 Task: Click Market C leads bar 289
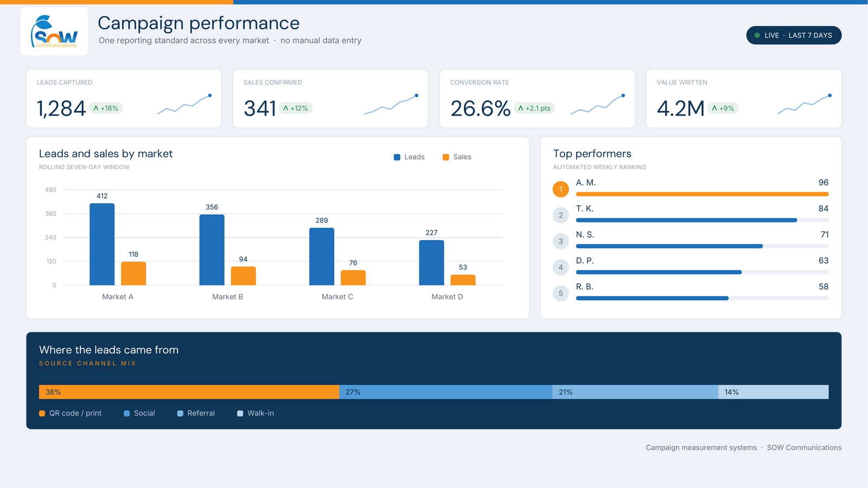(322, 256)
